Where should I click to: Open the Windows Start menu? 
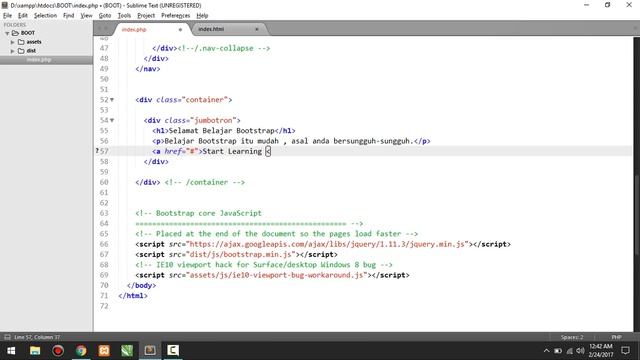tap(11, 351)
